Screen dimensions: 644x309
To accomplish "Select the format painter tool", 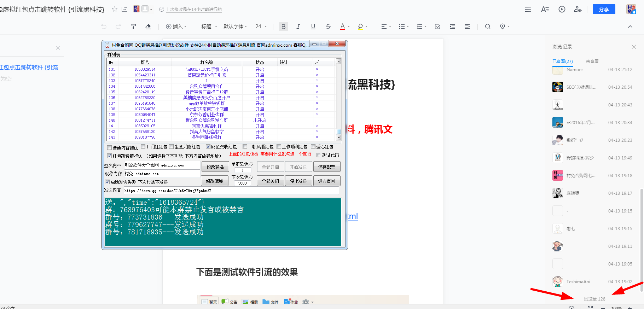I will click(133, 27).
